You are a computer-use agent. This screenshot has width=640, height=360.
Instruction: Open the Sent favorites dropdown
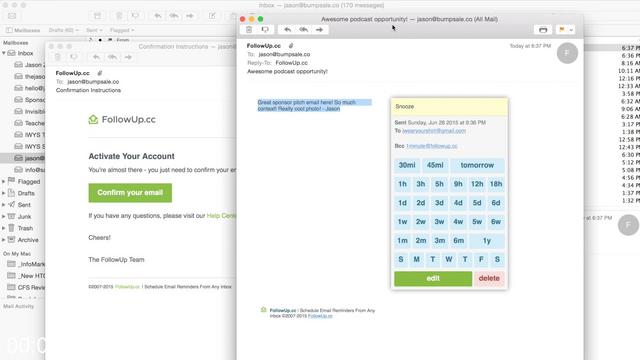[94, 30]
